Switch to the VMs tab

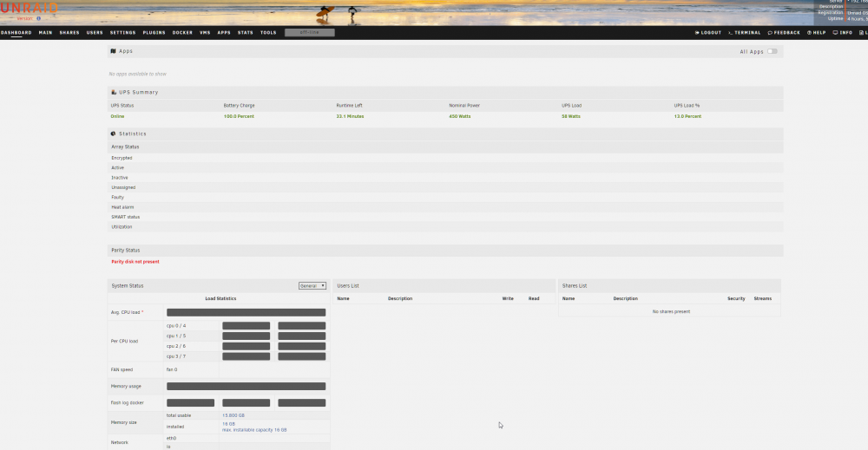205,33
